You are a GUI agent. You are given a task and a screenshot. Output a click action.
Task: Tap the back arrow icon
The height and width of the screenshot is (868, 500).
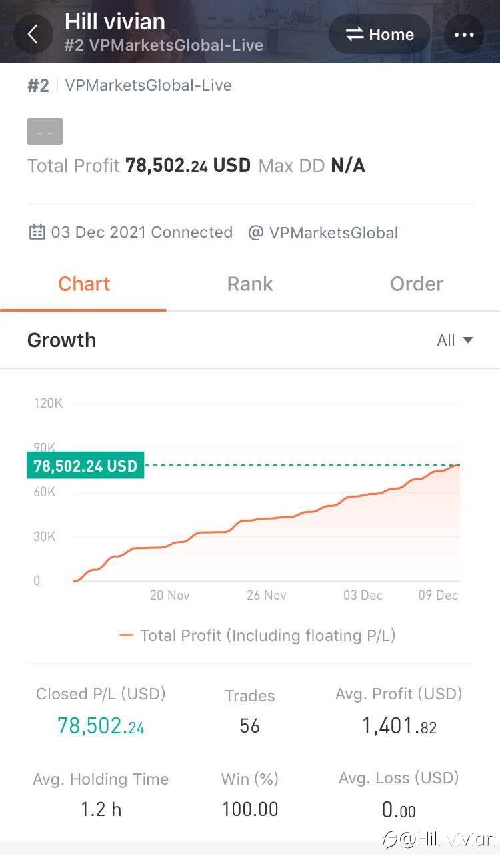[33, 34]
